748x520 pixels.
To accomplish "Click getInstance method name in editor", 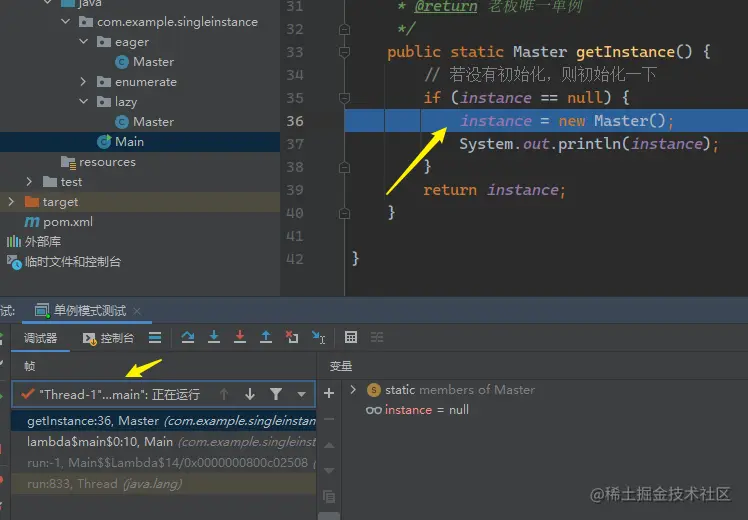I will click(x=625, y=52).
